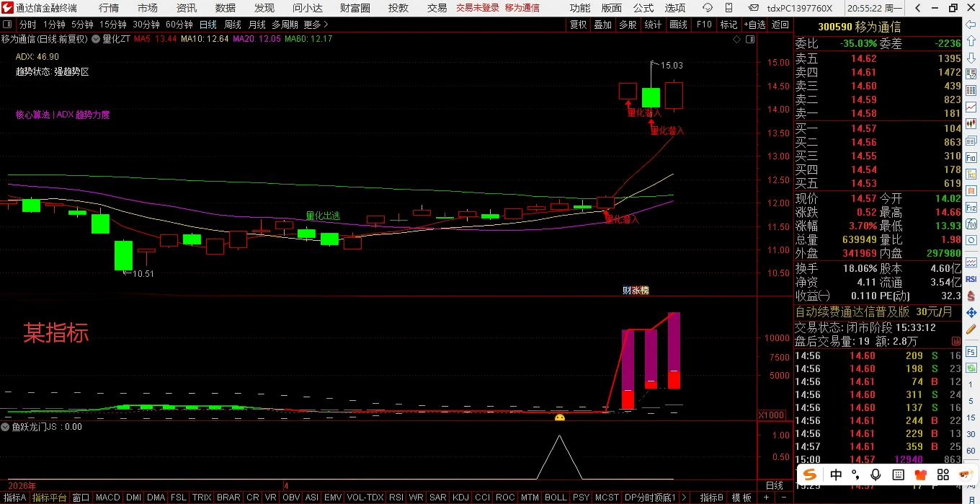Select the 模板 tab at bottom
The image size is (980, 504).
(742, 498)
